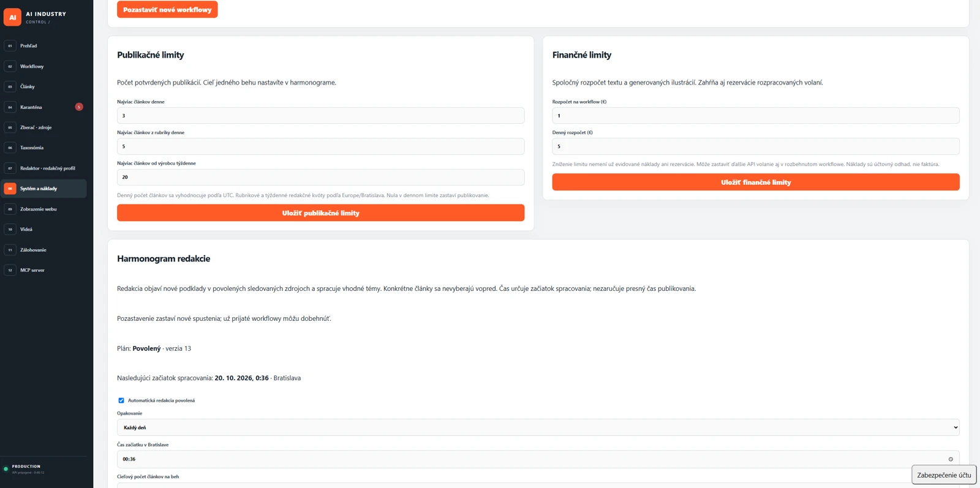Viewport: 980px width, 488px height.
Task: Toggle Automatická redakcia povolená checkbox
Action: click(x=121, y=400)
